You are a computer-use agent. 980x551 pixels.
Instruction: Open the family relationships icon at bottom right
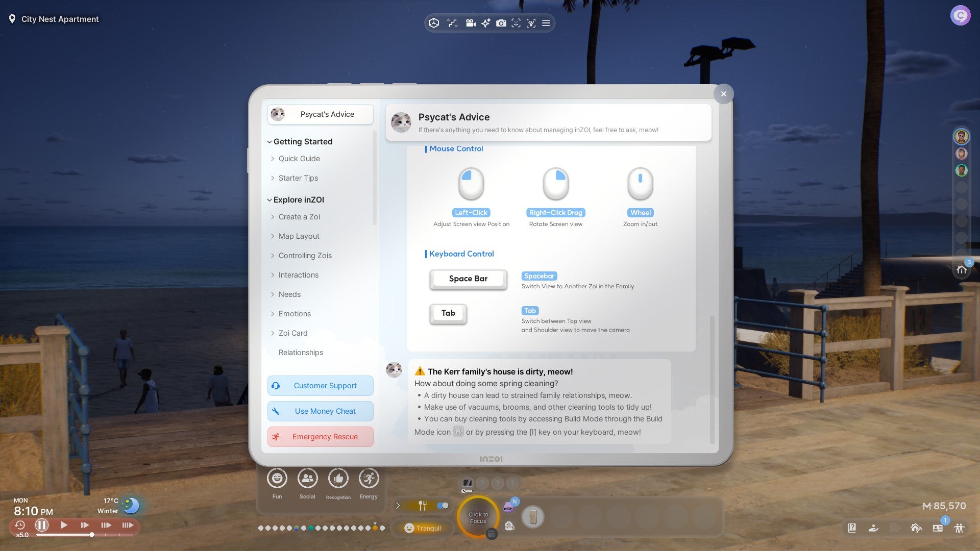click(959, 528)
